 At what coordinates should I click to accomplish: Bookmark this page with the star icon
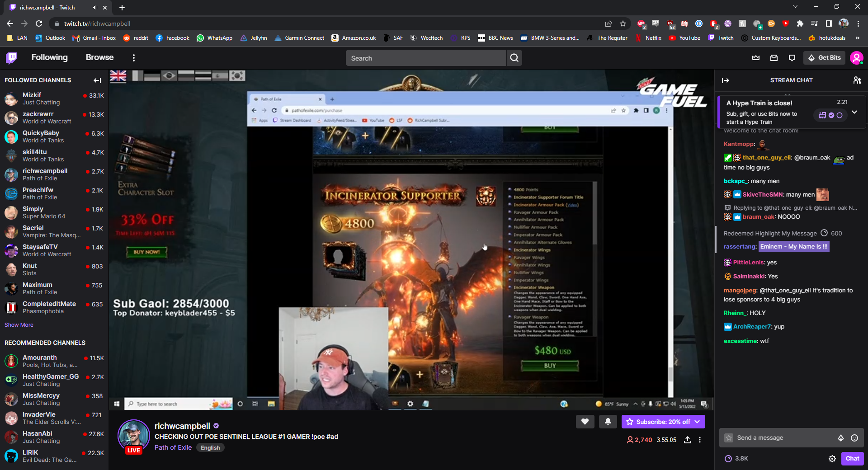click(623, 23)
